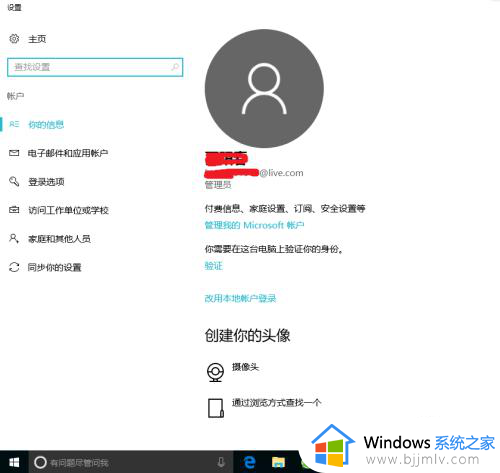Click the person icon for family and others
Image resolution: width=500 pixels, height=473 pixels.
pyautogui.click(x=14, y=238)
